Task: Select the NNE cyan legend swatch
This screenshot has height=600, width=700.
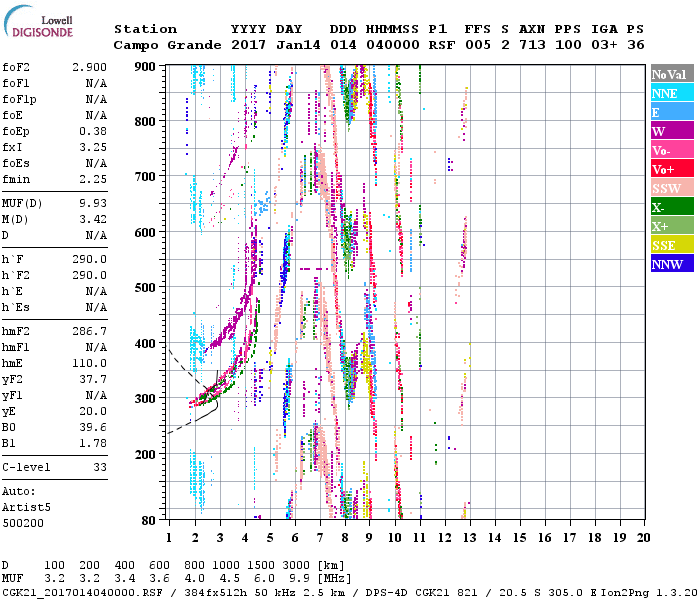Action: click(x=672, y=93)
